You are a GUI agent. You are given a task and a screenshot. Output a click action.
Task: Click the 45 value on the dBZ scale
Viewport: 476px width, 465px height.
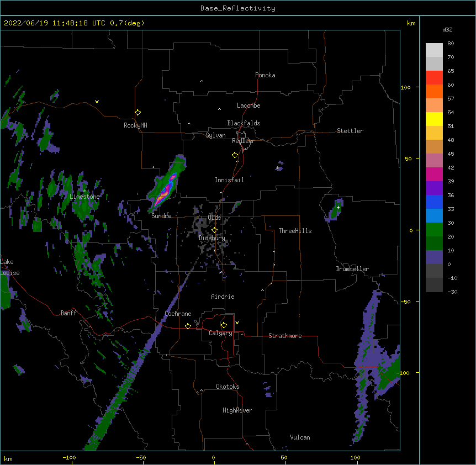pyautogui.click(x=451, y=154)
